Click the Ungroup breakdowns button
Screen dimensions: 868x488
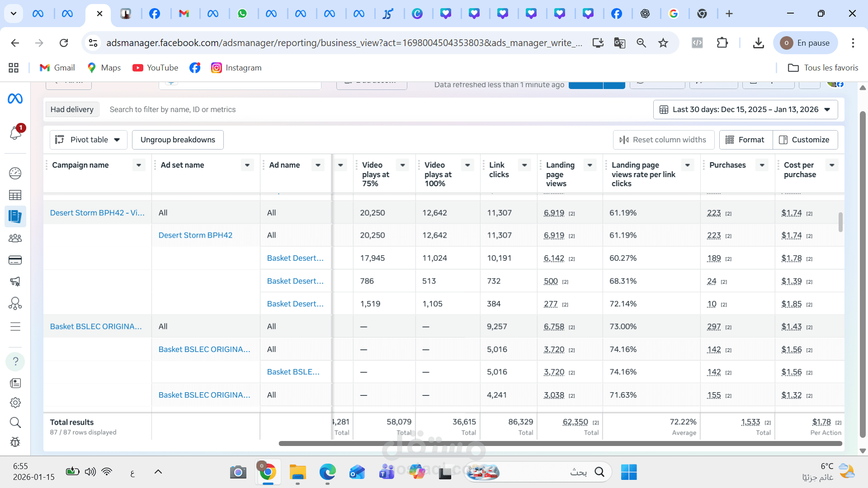click(x=178, y=140)
